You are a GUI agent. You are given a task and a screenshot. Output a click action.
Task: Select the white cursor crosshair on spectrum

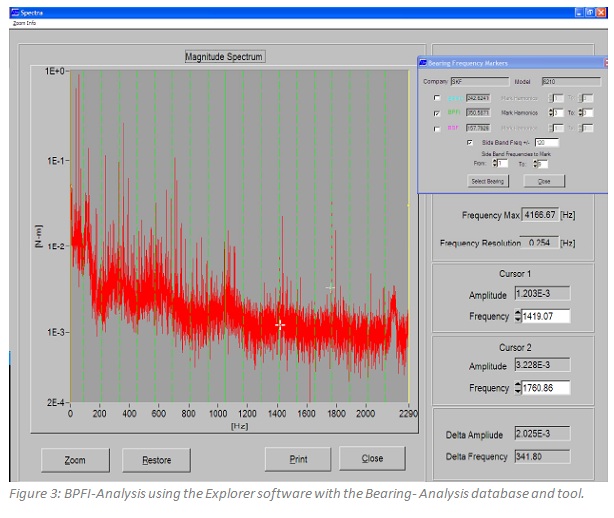(x=280, y=325)
